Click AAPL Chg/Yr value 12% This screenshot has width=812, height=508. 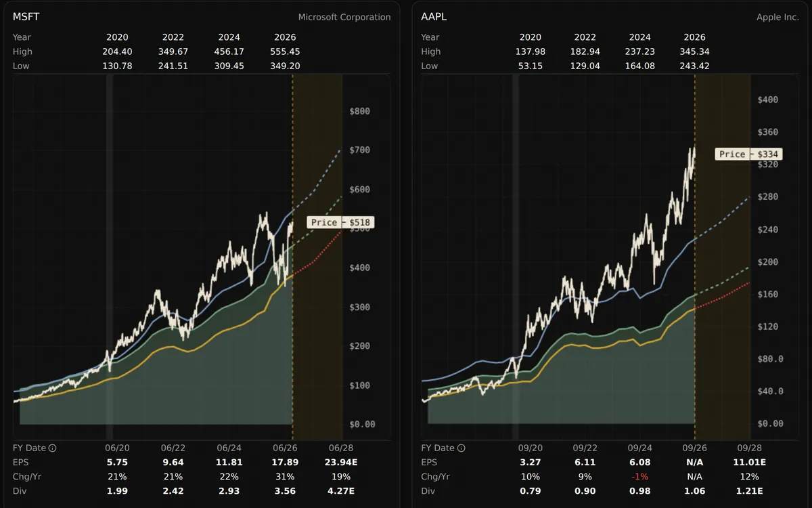750,477
